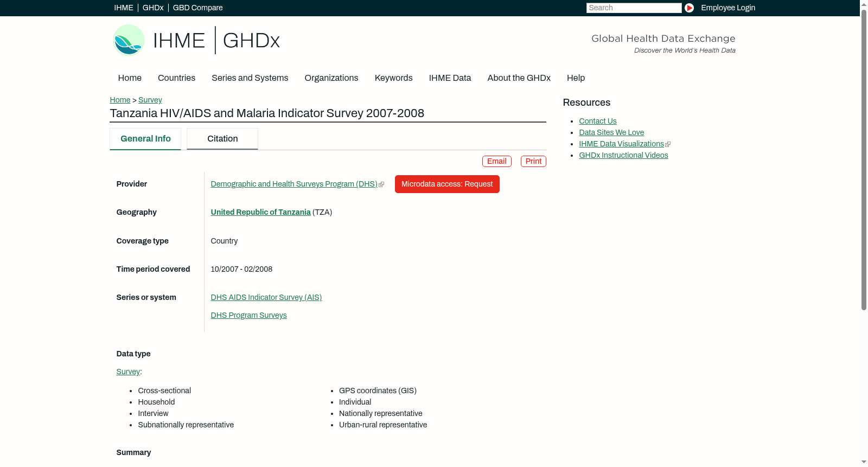Click 'Individual' list item
868x467 pixels.
[355, 402]
